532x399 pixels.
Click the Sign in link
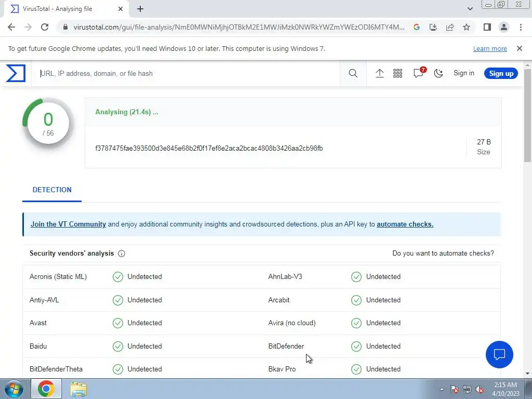pyautogui.click(x=464, y=73)
